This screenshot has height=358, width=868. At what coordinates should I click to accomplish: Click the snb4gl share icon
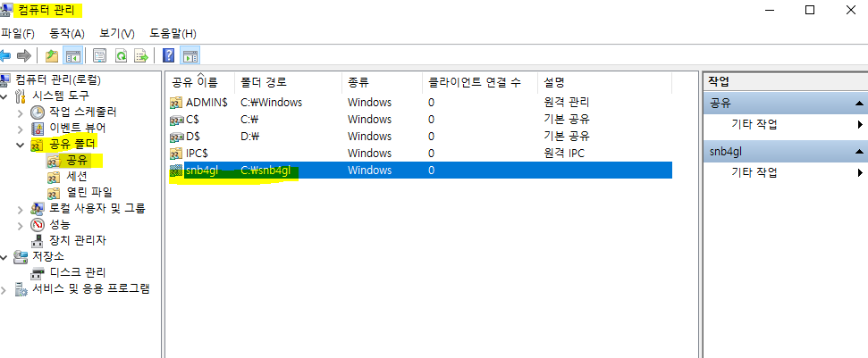[x=177, y=171]
